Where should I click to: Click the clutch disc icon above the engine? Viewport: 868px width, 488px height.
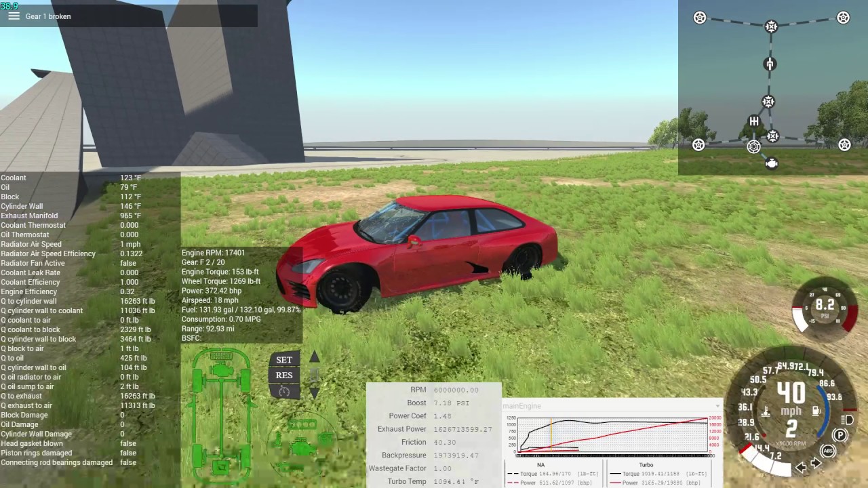[x=753, y=146]
